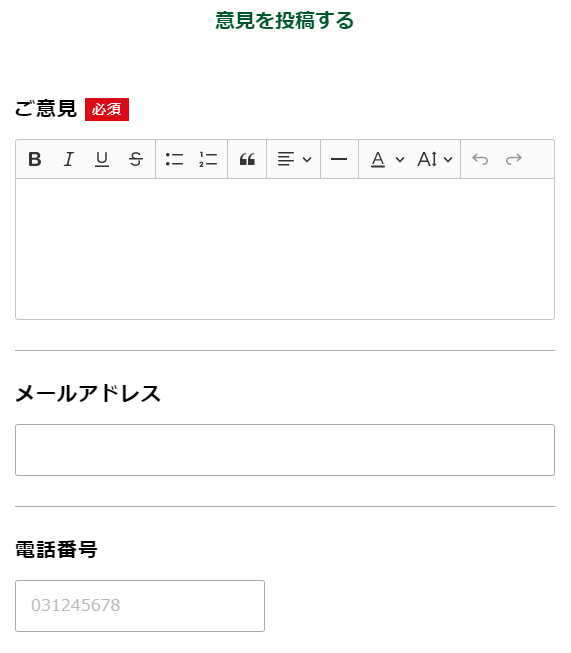Viewport: 571px width, 653px height.
Task: Open the font size dropdown
Action: (434, 159)
